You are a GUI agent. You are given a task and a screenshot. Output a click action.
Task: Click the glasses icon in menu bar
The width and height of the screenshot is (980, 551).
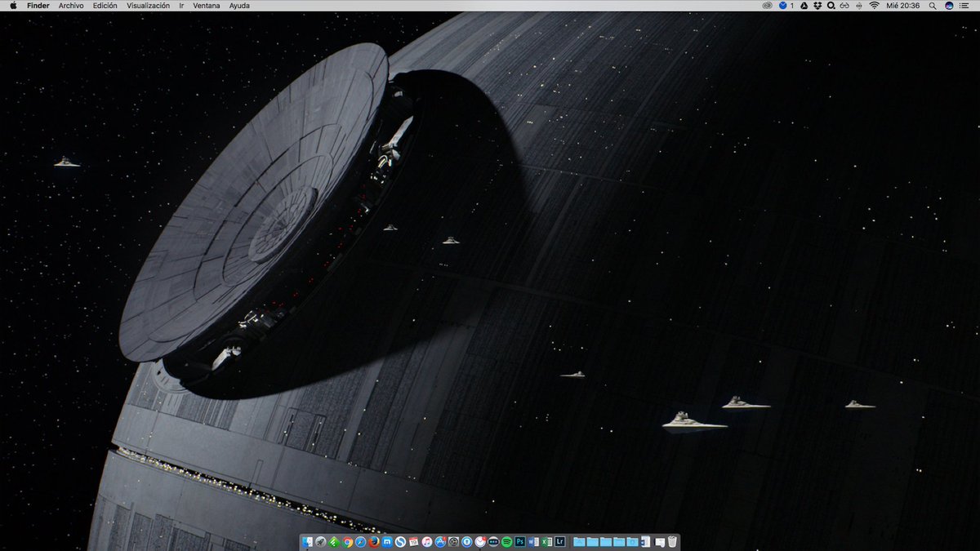(844, 6)
